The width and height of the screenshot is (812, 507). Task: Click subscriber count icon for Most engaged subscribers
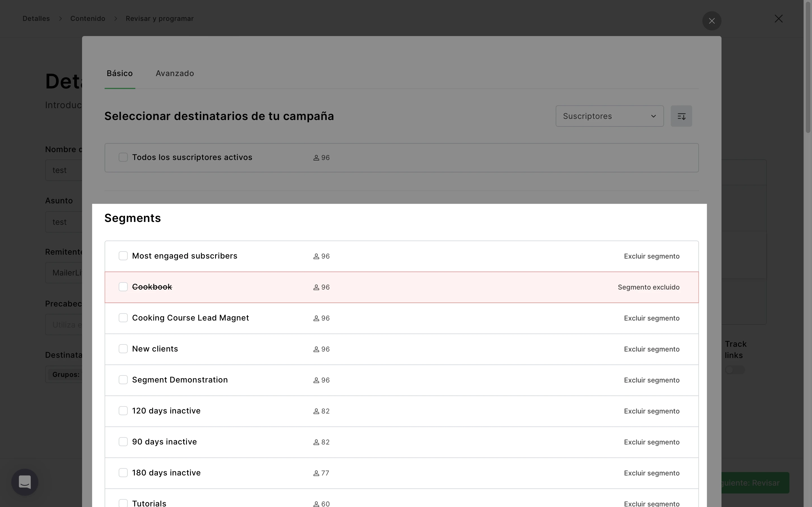pos(316,256)
